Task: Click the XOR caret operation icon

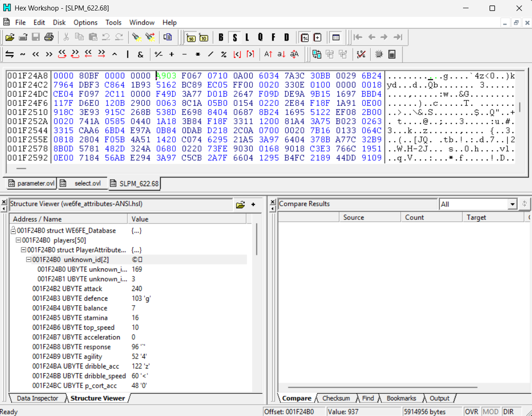Action: [x=115, y=54]
